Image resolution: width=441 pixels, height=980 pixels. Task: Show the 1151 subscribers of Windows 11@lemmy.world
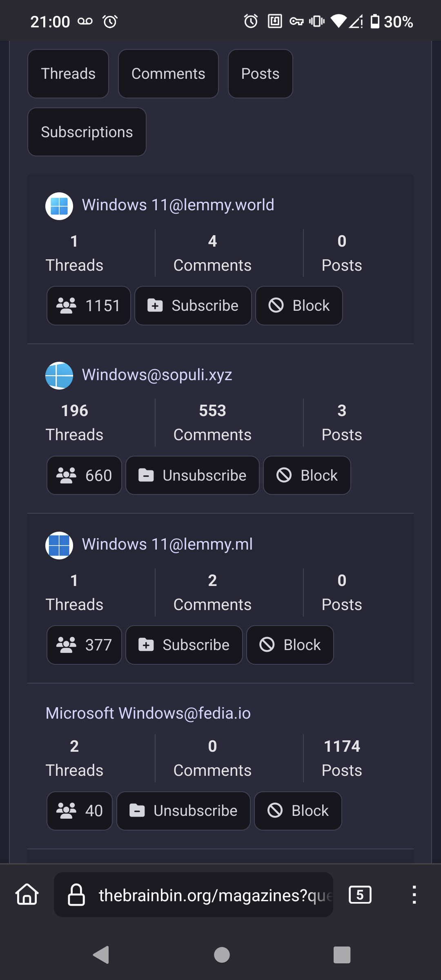tap(89, 306)
